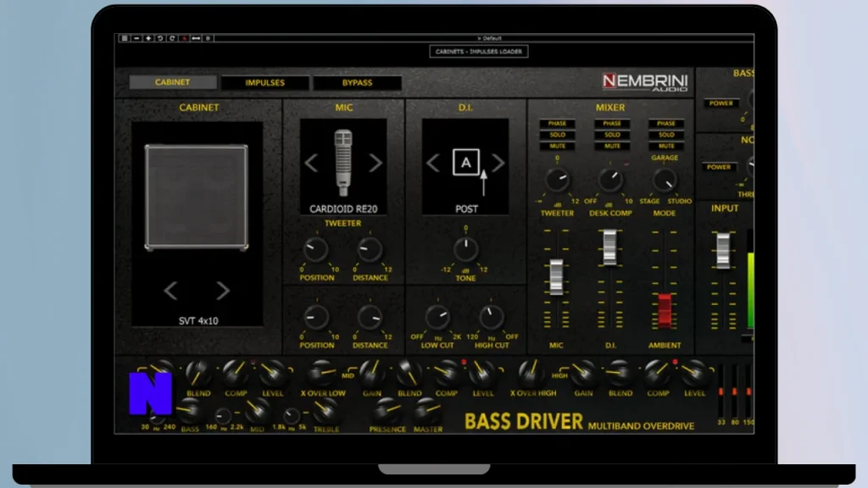868x488 pixels.
Task: Toggle the Power button beside the Threshold knob
Action: [719, 167]
